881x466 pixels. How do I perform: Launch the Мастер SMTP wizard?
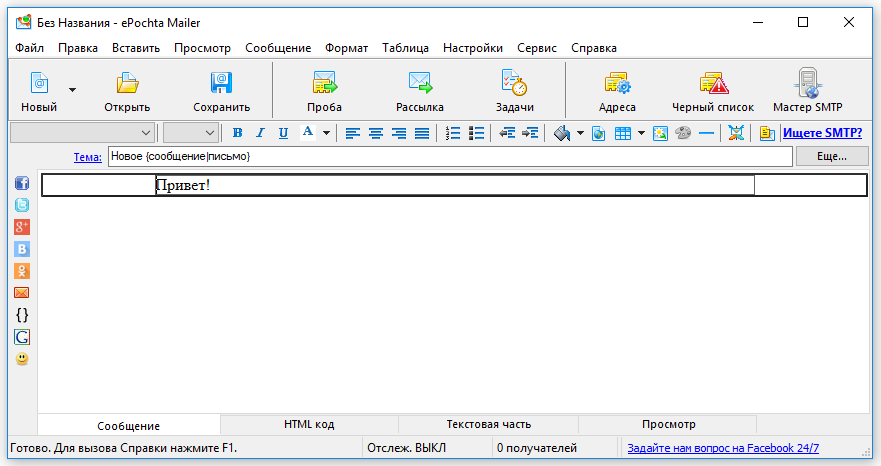[808, 83]
